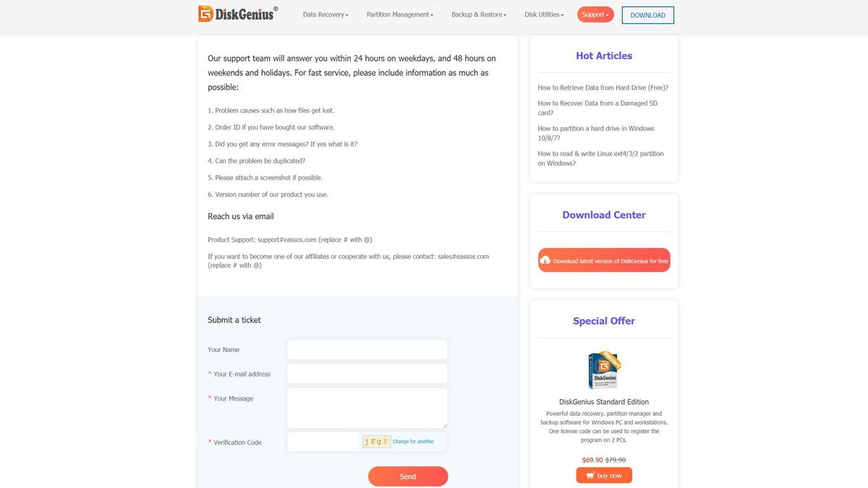Expand the Data Recovery dropdown menu
The image size is (868, 488).
[325, 14]
